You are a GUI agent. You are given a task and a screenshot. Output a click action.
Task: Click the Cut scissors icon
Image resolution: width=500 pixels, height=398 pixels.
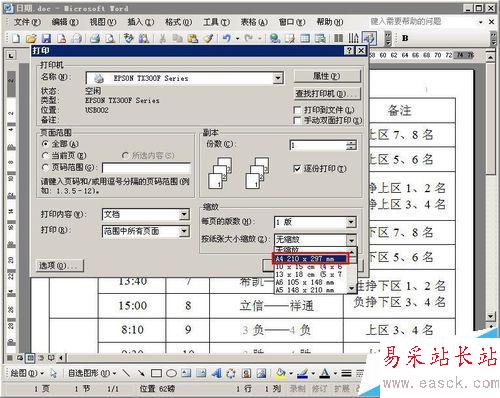pyautogui.click(x=163, y=38)
